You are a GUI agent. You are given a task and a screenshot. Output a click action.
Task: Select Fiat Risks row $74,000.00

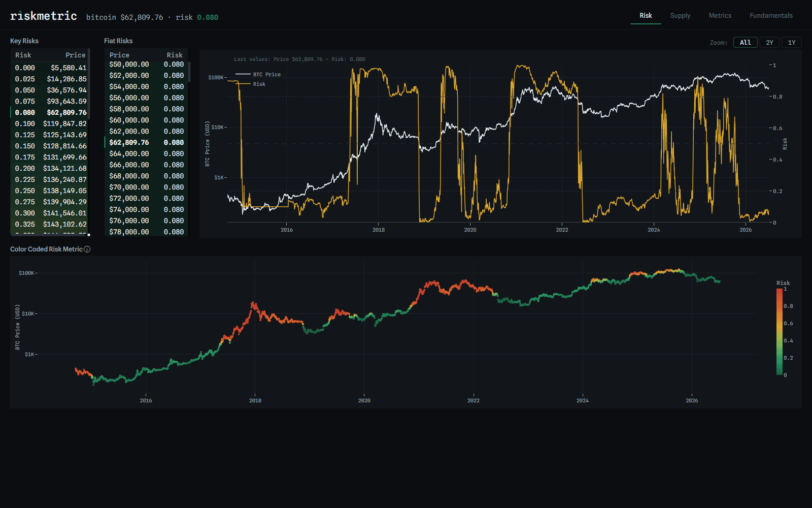click(146, 210)
